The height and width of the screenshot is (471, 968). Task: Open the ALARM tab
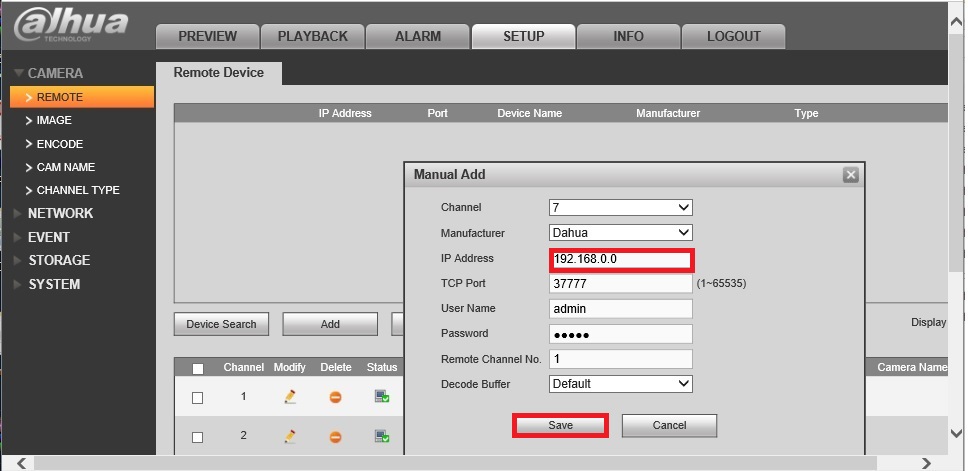[x=418, y=36]
